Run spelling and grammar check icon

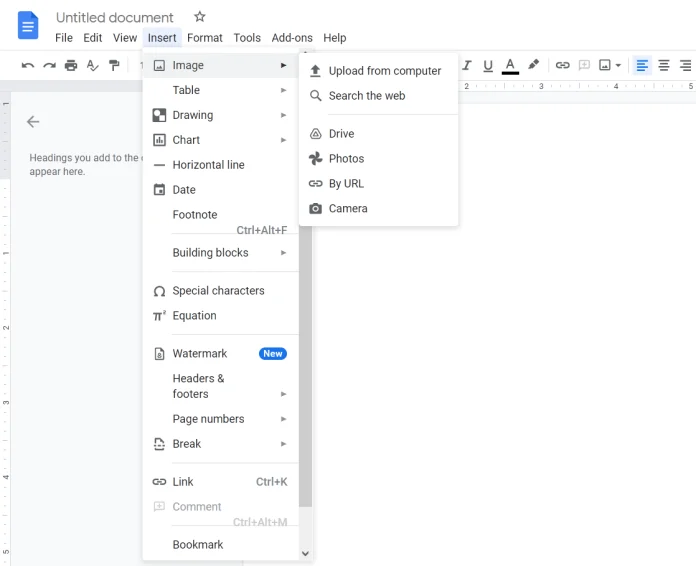92,66
